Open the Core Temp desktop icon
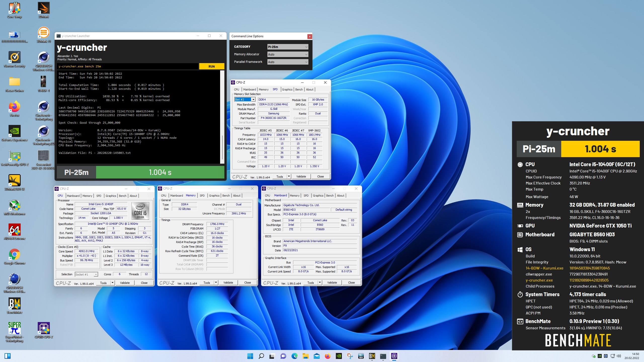The image size is (644, 362). 14,10
